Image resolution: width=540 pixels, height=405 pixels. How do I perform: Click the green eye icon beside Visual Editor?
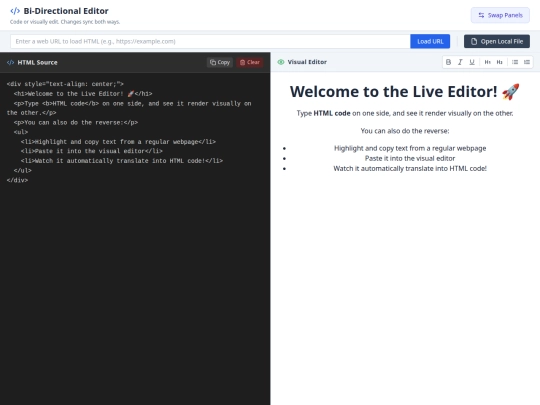click(x=281, y=62)
